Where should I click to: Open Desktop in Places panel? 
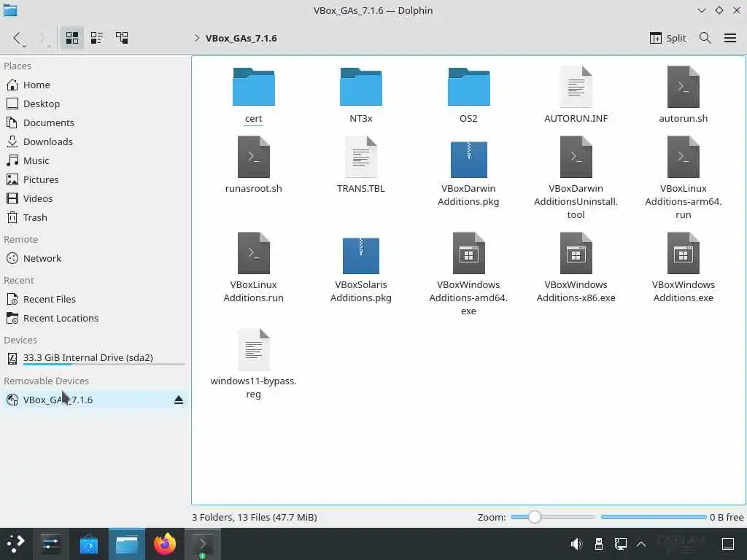coord(96,104)
